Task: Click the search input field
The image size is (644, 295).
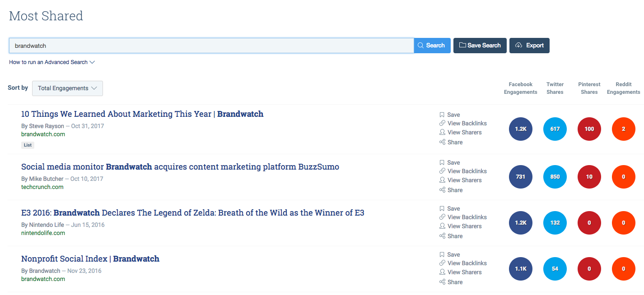Action: tap(211, 45)
